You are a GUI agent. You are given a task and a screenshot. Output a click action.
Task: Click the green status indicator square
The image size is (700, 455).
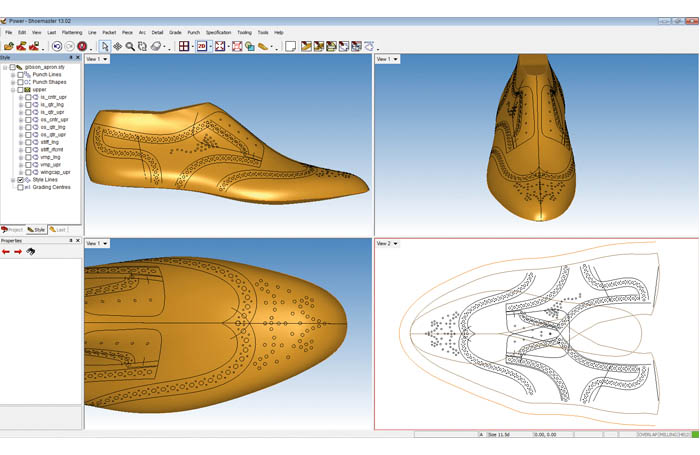coord(695,434)
